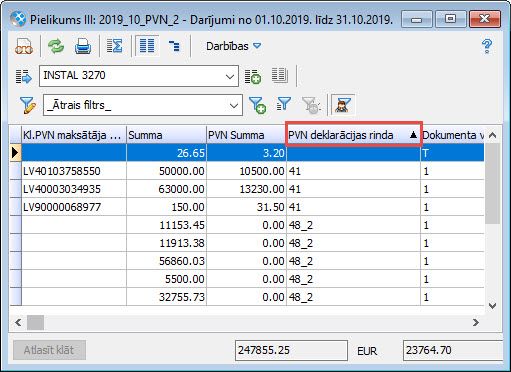Maximize the Pielikums III window
This screenshot has width=511, height=372.
click(450, 19)
